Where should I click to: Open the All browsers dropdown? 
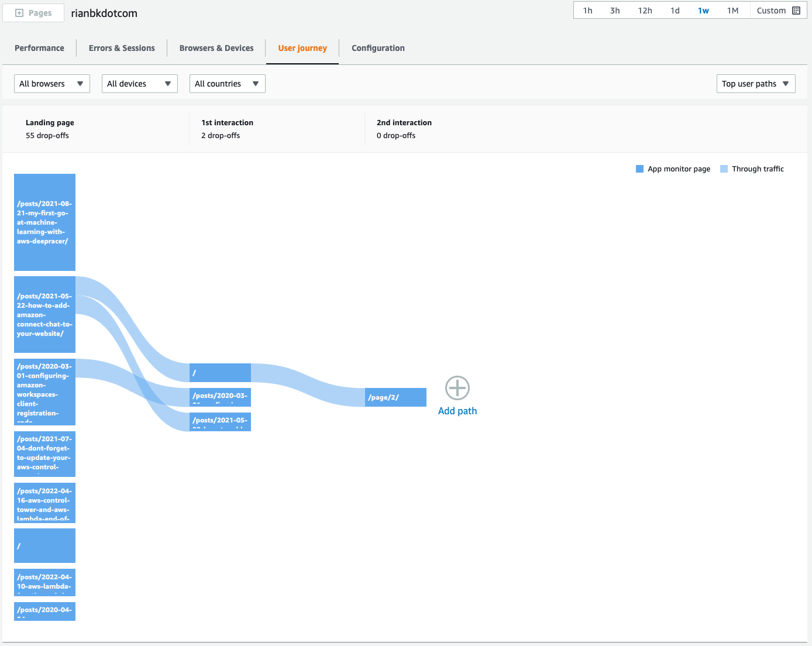pyautogui.click(x=52, y=84)
